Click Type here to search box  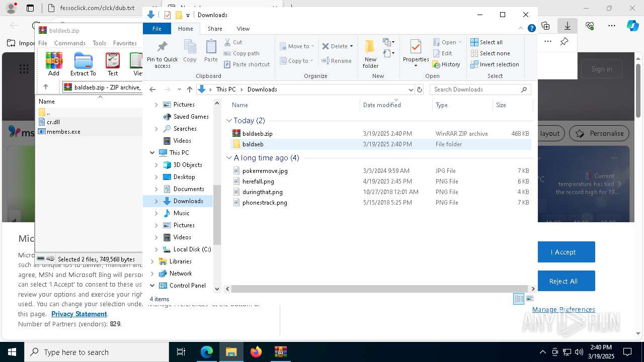[x=97, y=352]
